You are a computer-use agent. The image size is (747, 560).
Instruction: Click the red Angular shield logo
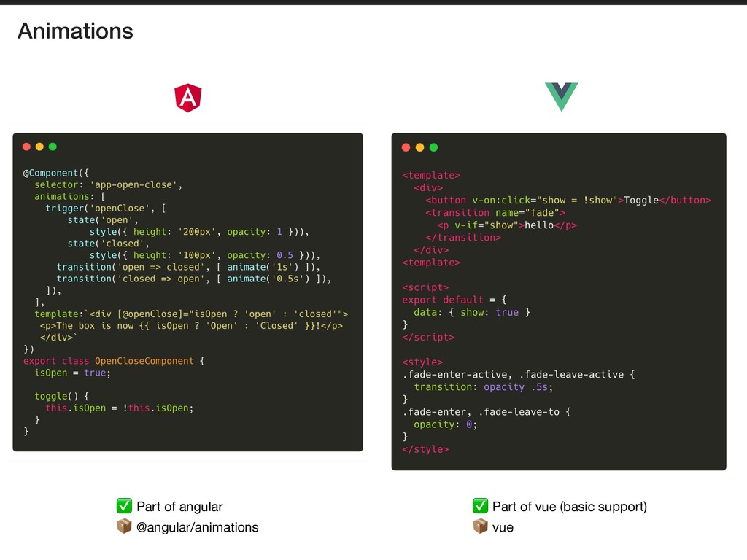pyautogui.click(x=188, y=98)
